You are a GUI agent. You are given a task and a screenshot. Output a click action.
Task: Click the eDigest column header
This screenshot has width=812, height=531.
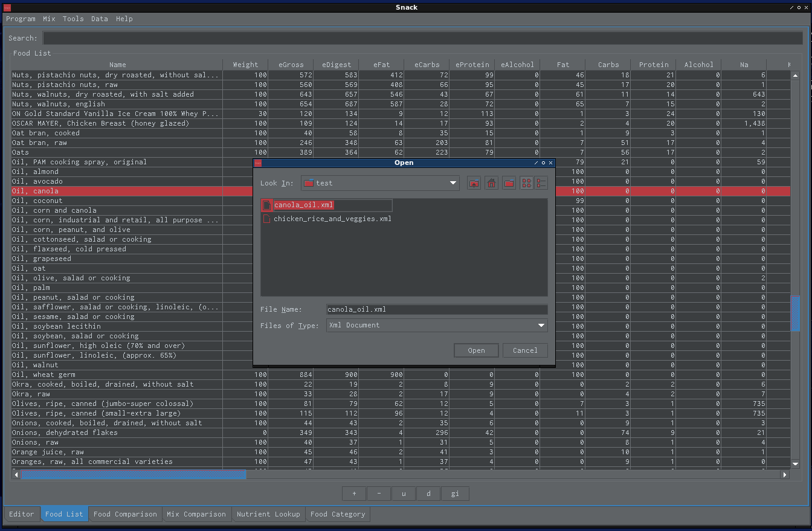tap(336, 65)
